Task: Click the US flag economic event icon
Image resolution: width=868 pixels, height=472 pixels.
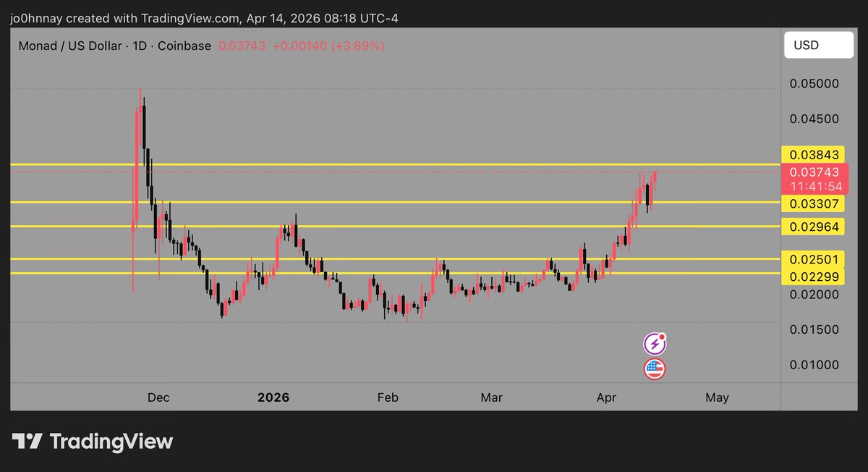Action: click(655, 369)
